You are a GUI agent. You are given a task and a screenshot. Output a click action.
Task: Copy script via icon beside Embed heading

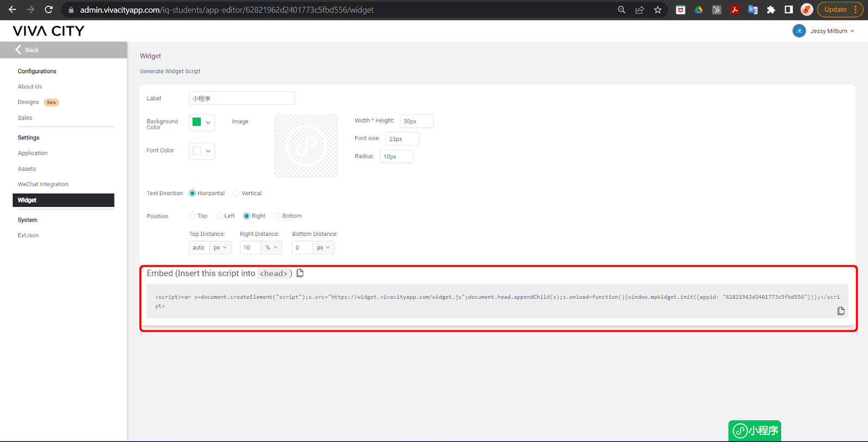click(x=300, y=273)
